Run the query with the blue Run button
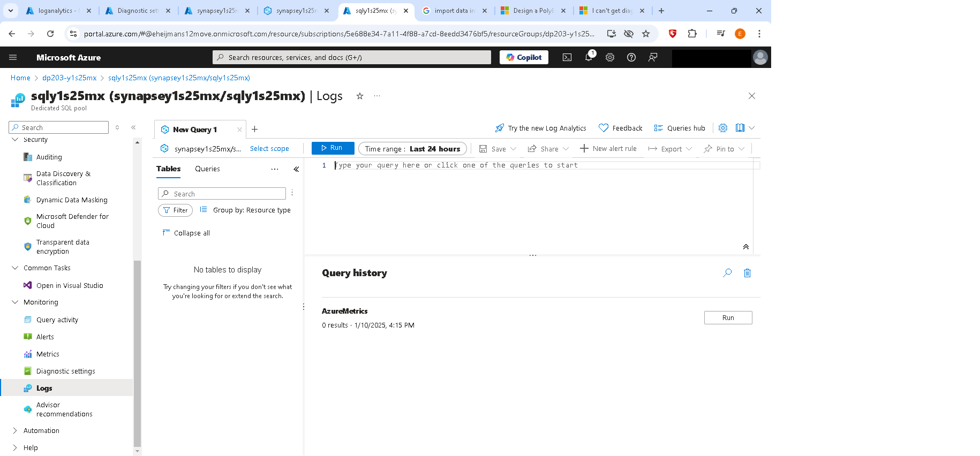This screenshot has height=456, width=980. (333, 148)
